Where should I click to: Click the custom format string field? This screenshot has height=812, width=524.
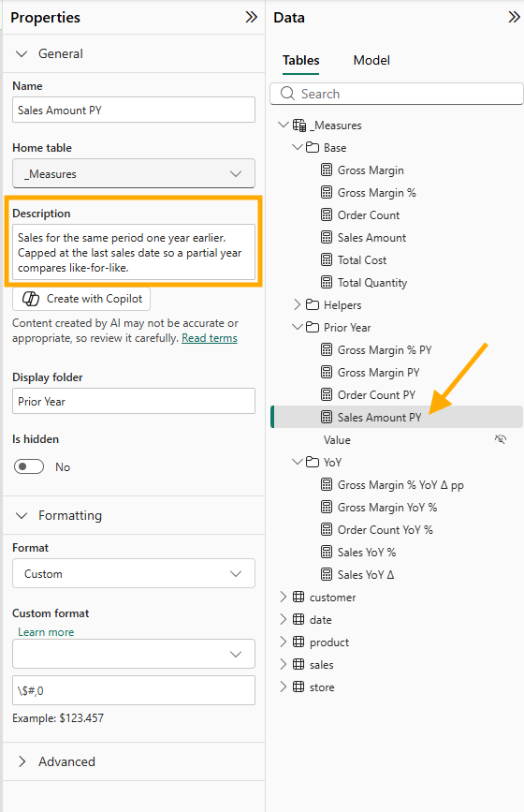(134, 690)
